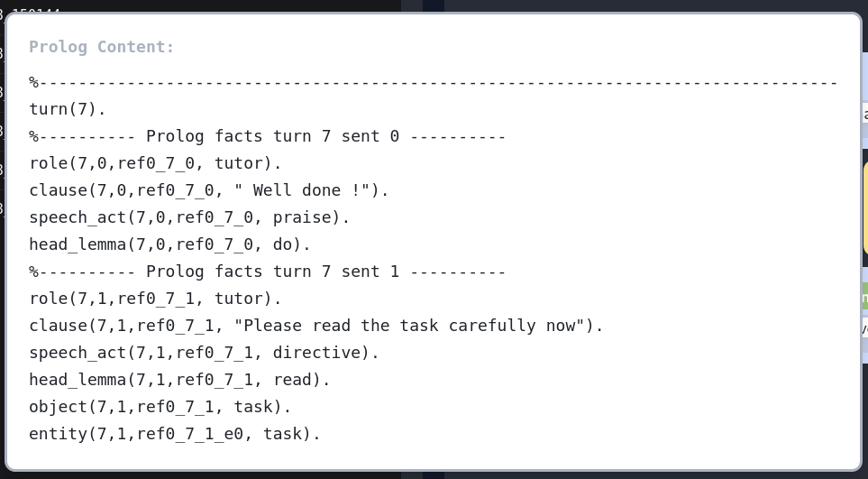Select the speech_act praise line
The width and height of the screenshot is (868, 479).
(x=189, y=218)
